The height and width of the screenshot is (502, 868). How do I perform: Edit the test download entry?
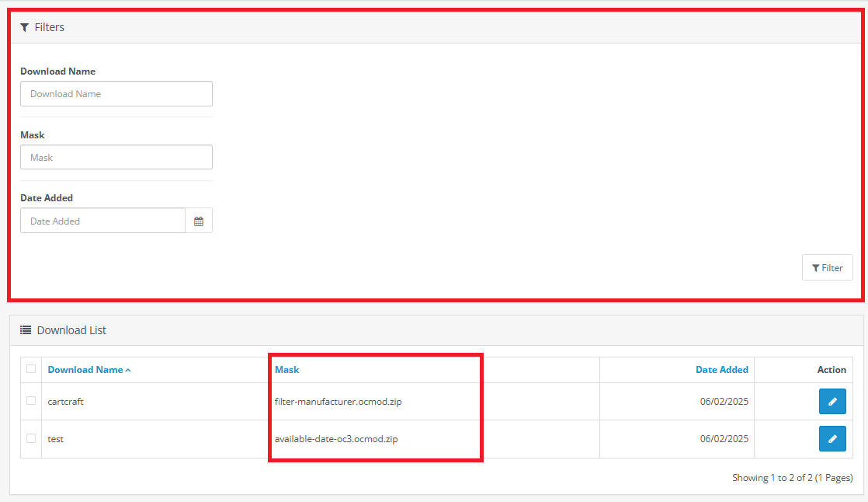(832, 439)
